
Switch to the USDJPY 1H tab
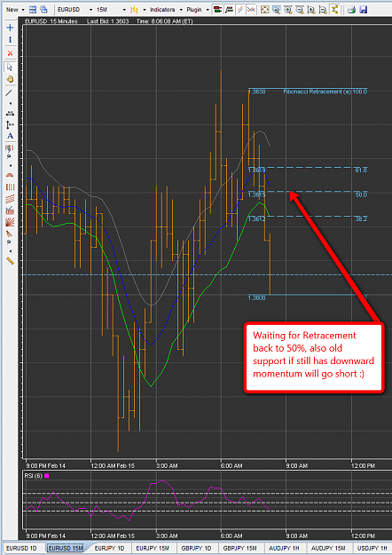click(x=372, y=548)
